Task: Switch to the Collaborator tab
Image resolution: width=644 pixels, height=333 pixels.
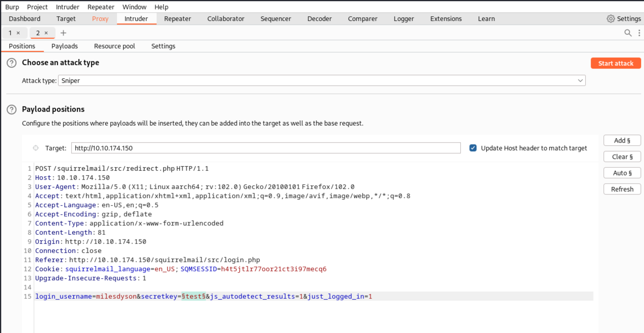Action: pyautogui.click(x=226, y=19)
